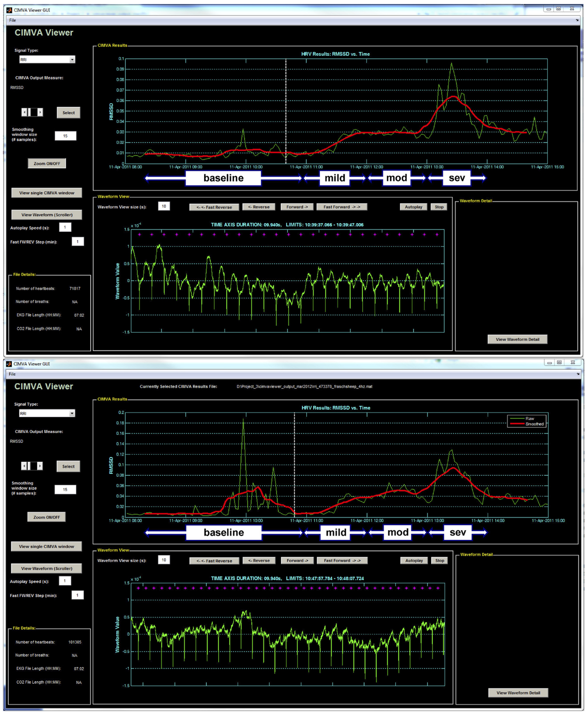Click Fast Reverse in top waveform view
The width and height of the screenshot is (588, 714).
214,207
